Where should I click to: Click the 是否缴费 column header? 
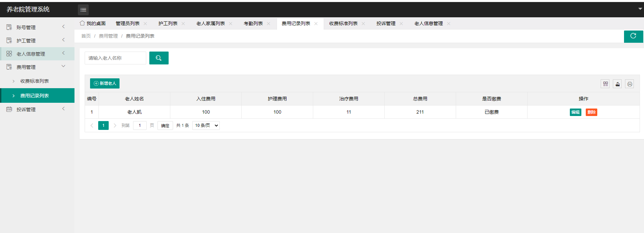click(492, 99)
